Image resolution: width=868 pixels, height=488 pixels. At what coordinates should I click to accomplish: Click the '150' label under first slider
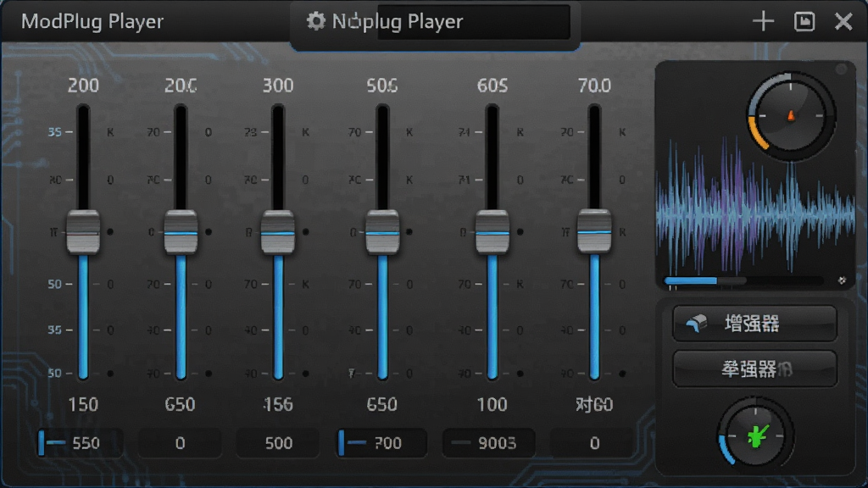coord(83,404)
